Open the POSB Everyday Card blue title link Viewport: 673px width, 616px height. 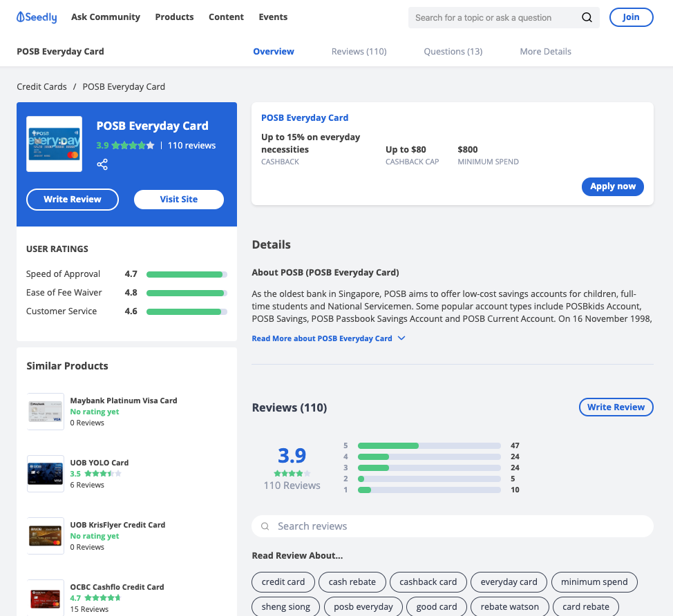click(305, 117)
